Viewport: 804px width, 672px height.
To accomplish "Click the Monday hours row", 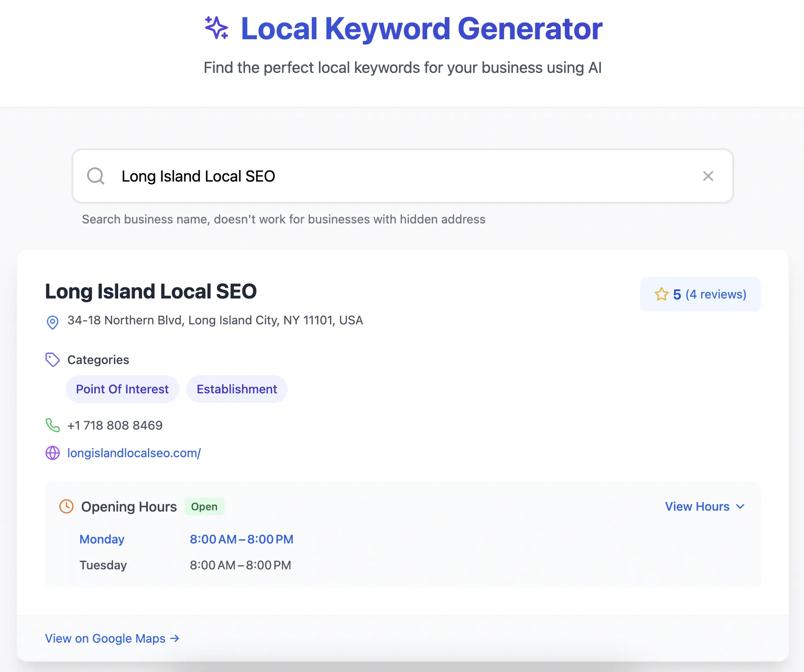I will [186, 539].
